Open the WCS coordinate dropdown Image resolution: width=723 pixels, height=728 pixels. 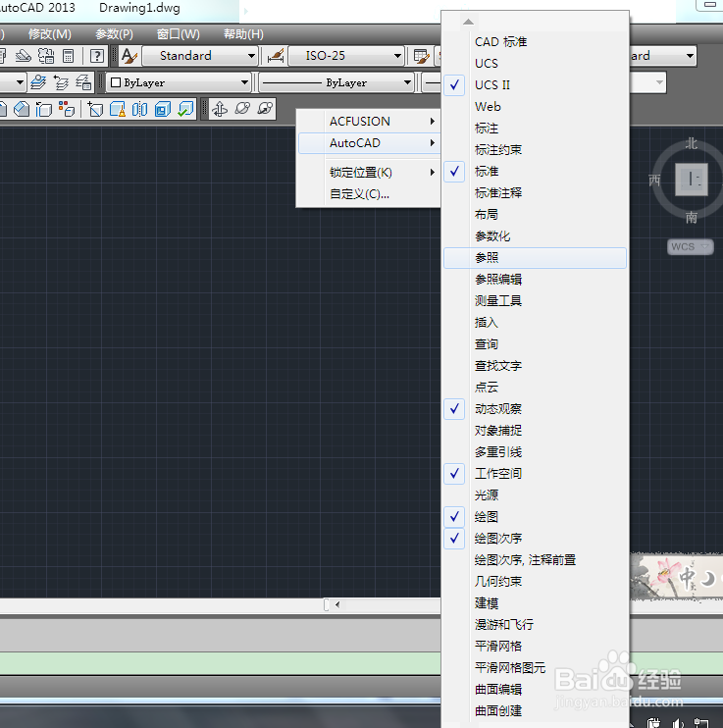[x=690, y=246]
